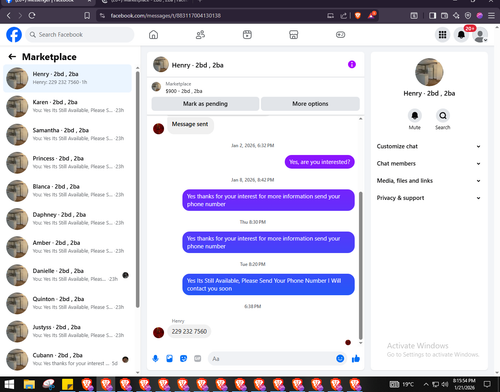Attach a file photo icon
The height and width of the screenshot is (392, 500).
tap(169, 359)
